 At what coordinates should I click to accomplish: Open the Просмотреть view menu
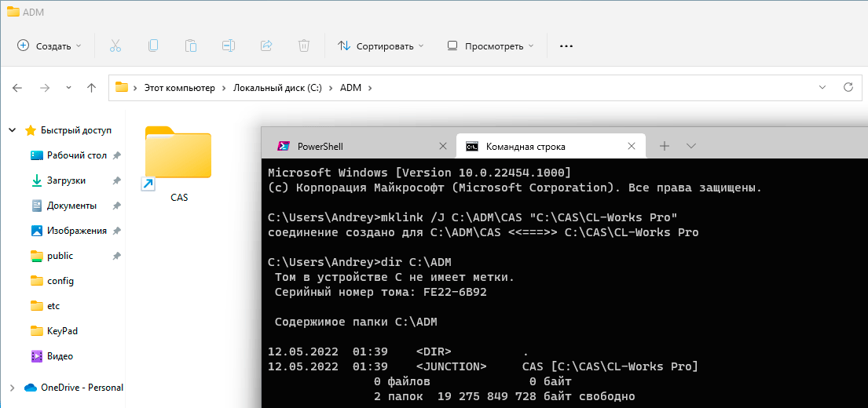click(490, 46)
